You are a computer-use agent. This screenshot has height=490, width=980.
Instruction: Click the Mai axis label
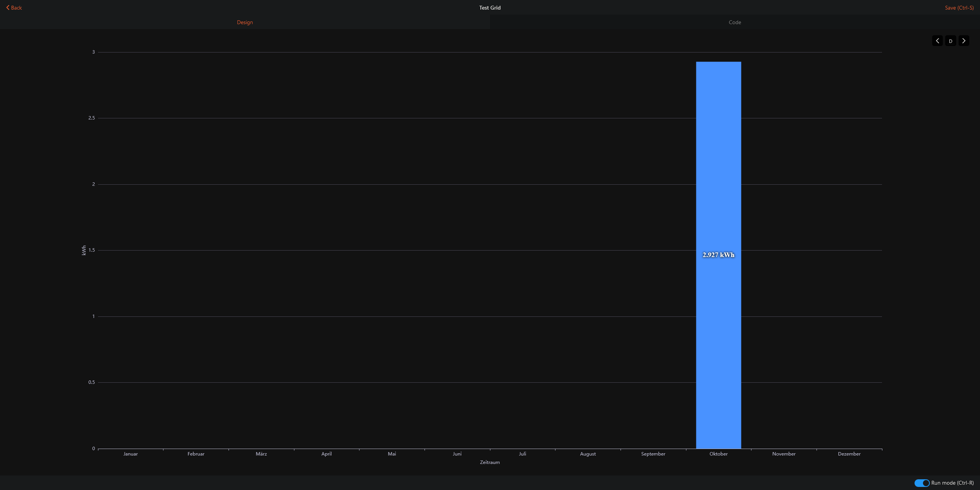(392, 454)
